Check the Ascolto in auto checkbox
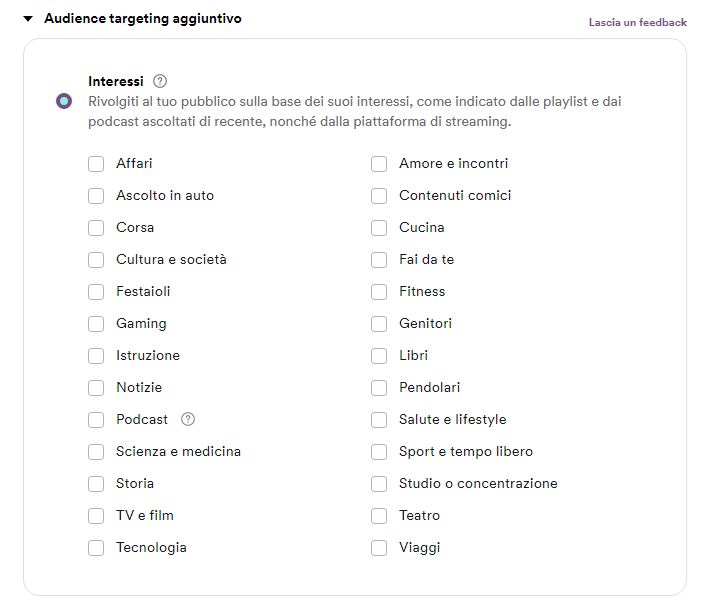This screenshot has height=615, width=710. click(96, 196)
